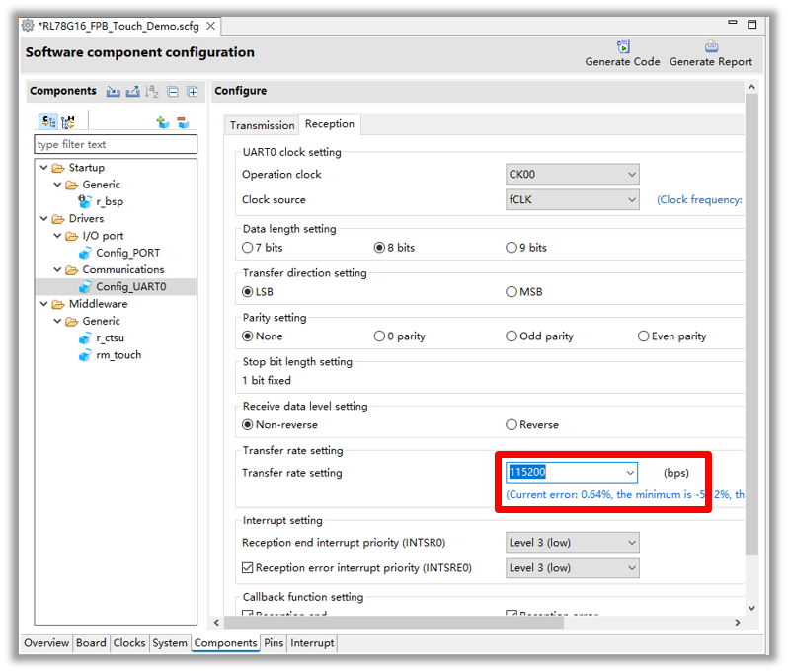Screen dimensions: 788x672
Task: Choose MSB transfer direction
Action: click(x=512, y=292)
